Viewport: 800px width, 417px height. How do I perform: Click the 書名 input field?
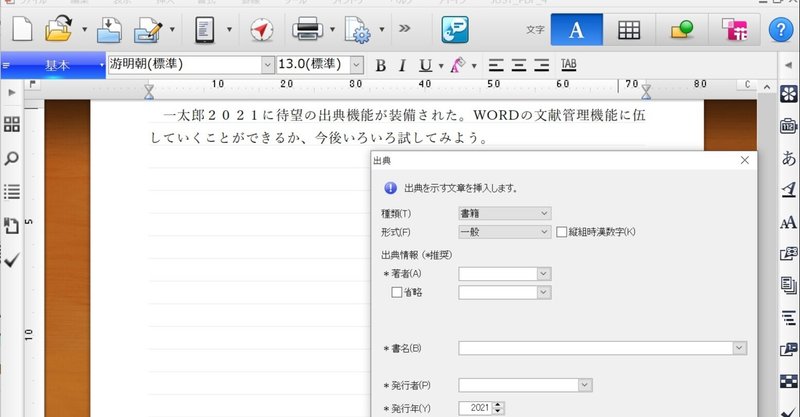tap(596, 348)
